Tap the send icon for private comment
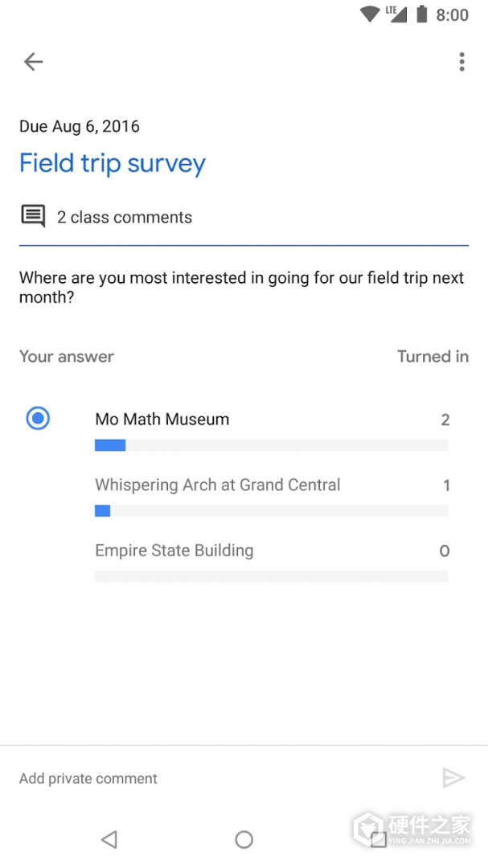 tap(454, 778)
